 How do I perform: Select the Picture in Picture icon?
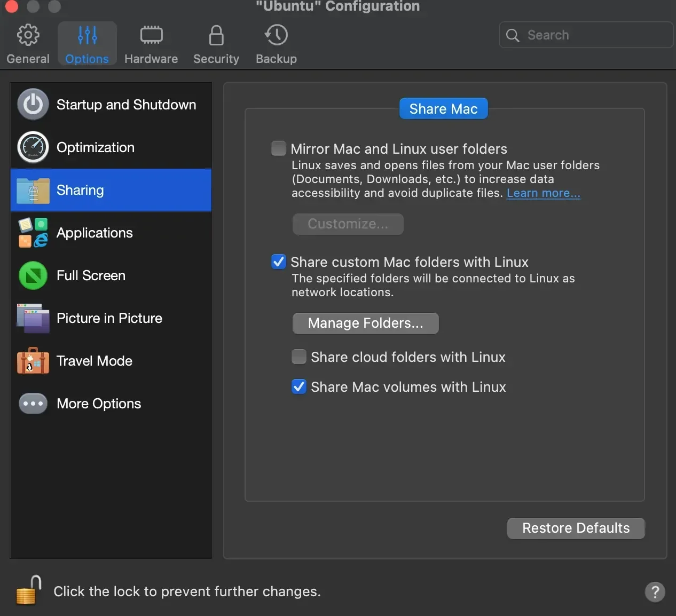pos(33,318)
